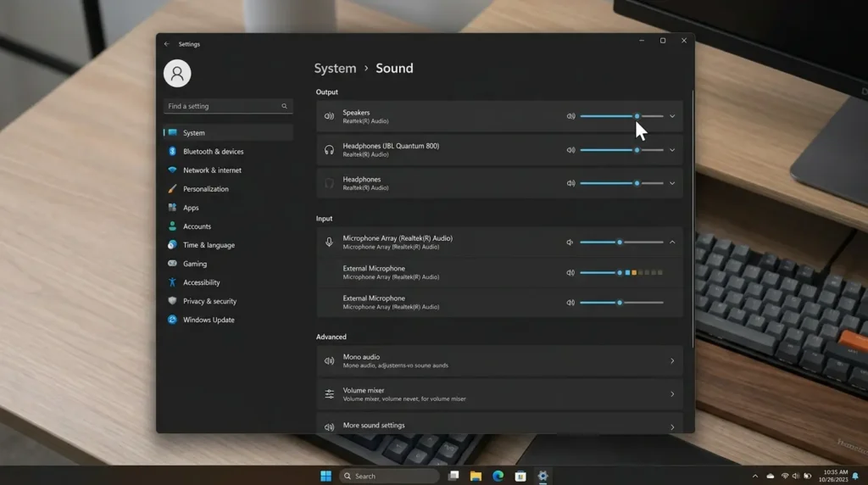
Task: Show hidden system tray icons
Action: pyautogui.click(x=755, y=477)
